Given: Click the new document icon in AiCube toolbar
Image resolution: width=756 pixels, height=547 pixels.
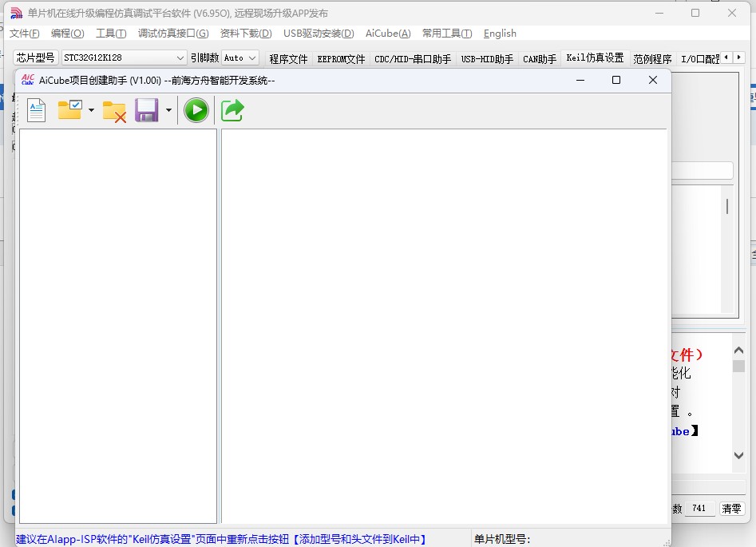Looking at the screenshot, I should tap(36, 110).
